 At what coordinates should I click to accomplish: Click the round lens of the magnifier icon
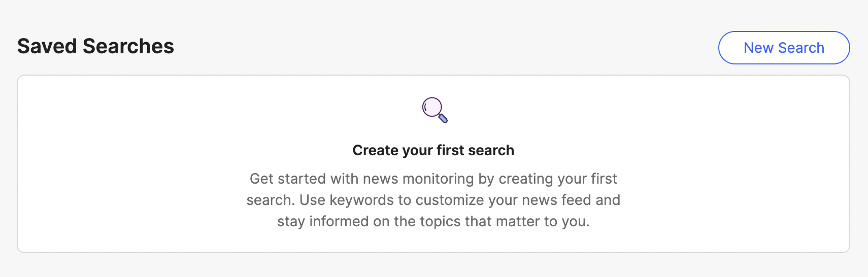click(x=432, y=107)
